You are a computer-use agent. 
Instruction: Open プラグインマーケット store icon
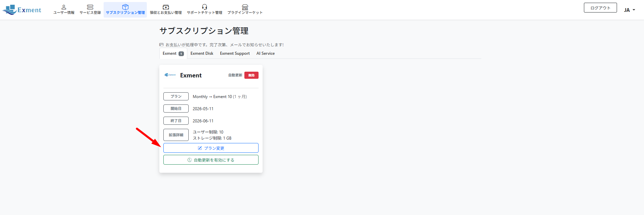pyautogui.click(x=245, y=7)
